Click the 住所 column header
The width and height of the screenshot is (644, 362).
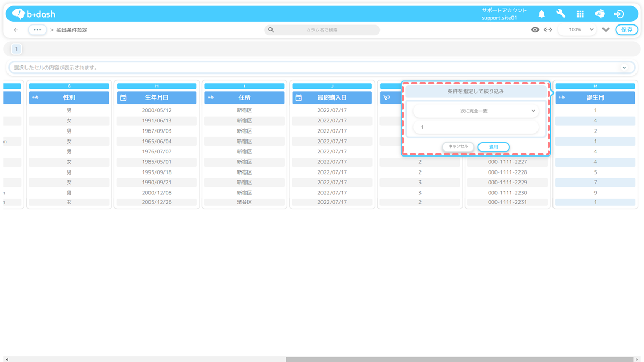pos(244,98)
